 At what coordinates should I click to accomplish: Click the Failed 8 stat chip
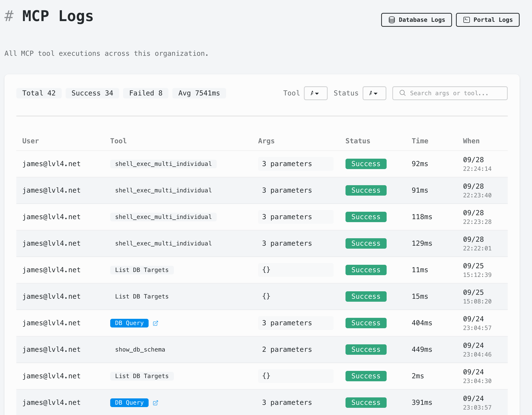coord(146,93)
